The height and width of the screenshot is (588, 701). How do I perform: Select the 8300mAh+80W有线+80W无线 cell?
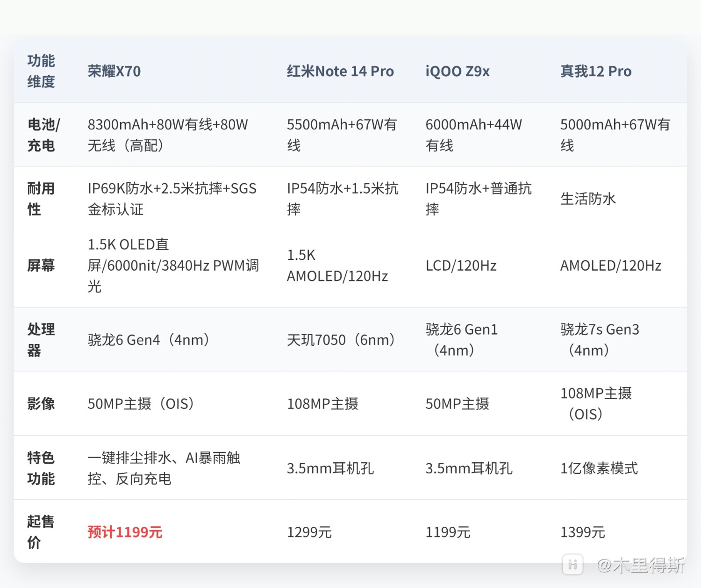click(168, 135)
